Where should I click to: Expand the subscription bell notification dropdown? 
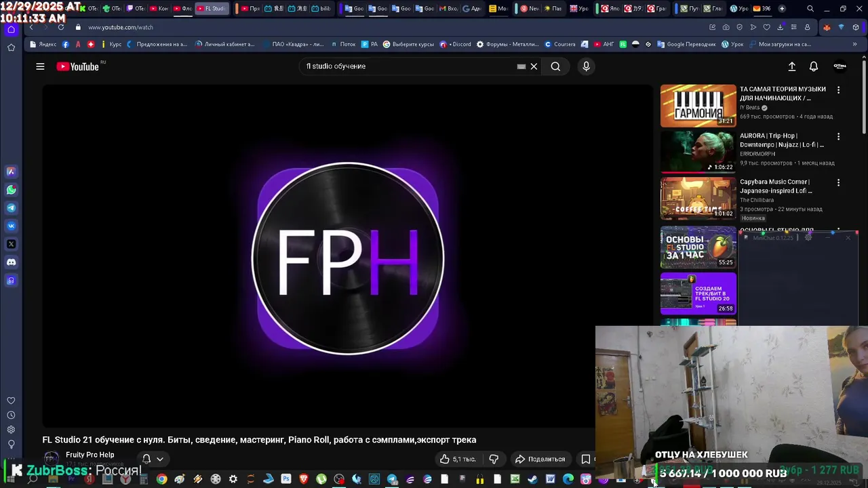(x=153, y=459)
